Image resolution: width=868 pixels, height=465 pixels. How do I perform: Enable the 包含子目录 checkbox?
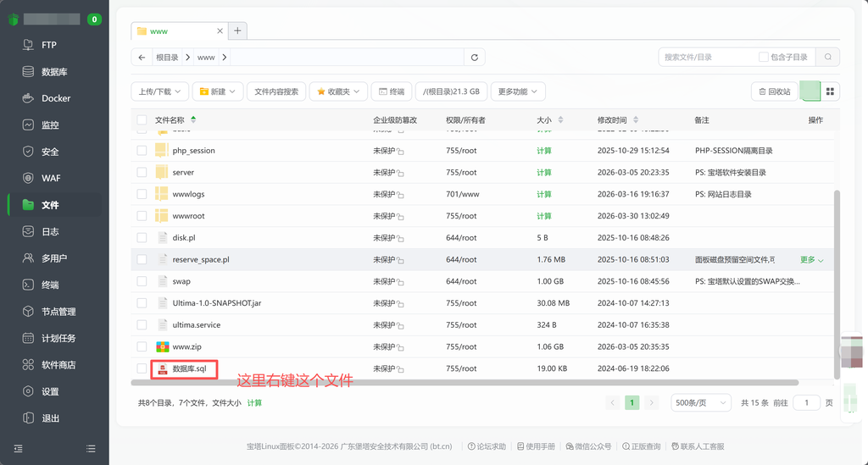point(764,57)
